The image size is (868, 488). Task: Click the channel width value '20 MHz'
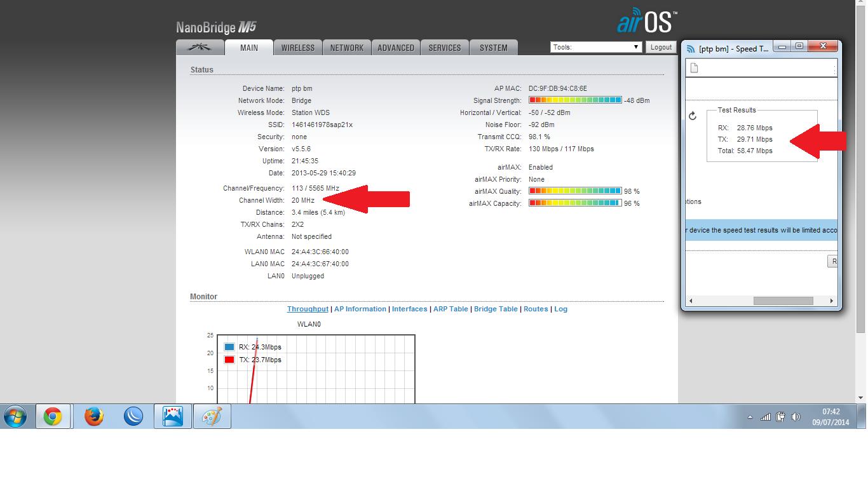[303, 201]
